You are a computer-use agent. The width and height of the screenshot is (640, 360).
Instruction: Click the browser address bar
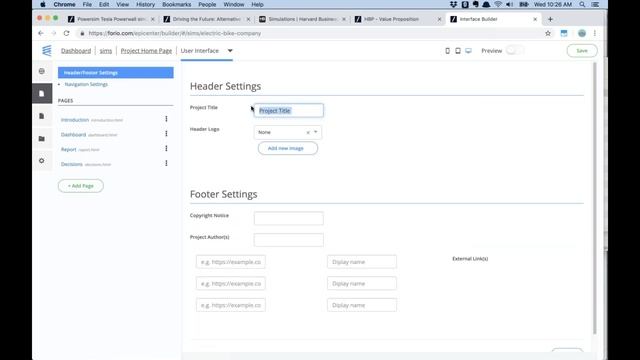coord(310,33)
